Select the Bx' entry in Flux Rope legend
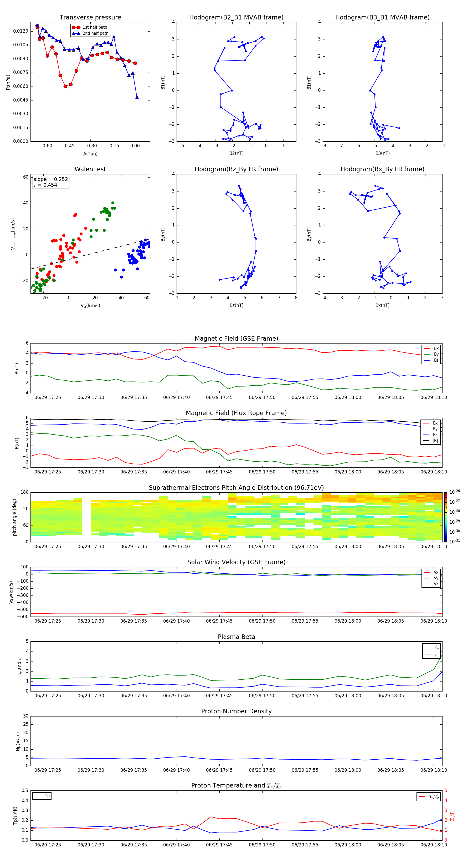The width and height of the screenshot is (473, 868). click(431, 423)
